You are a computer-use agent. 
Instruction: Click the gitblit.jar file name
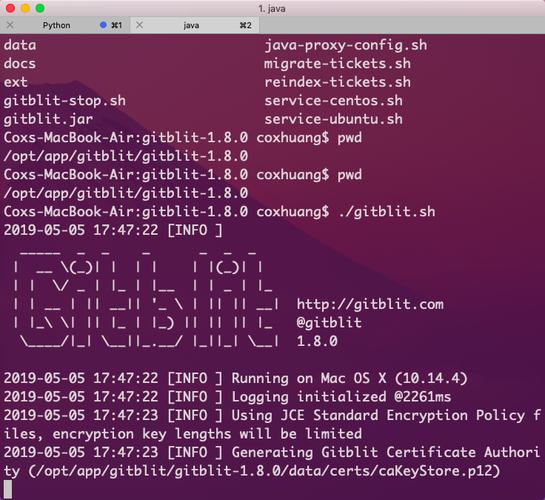click(48, 119)
